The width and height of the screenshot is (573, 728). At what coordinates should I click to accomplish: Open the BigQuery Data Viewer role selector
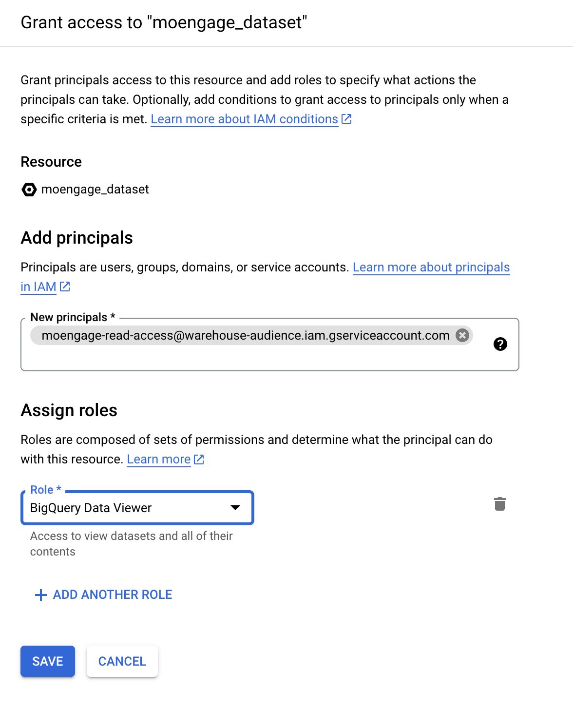137,508
